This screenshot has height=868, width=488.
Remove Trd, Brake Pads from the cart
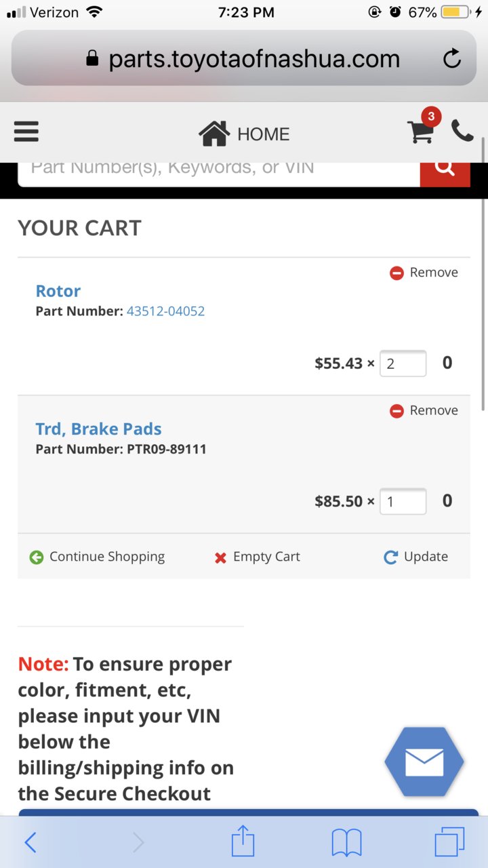(424, 411)
